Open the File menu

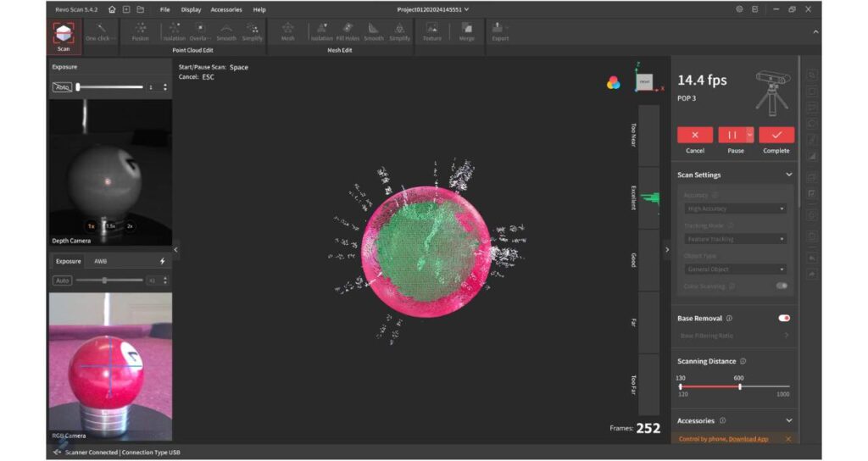[x=165, y=9]
